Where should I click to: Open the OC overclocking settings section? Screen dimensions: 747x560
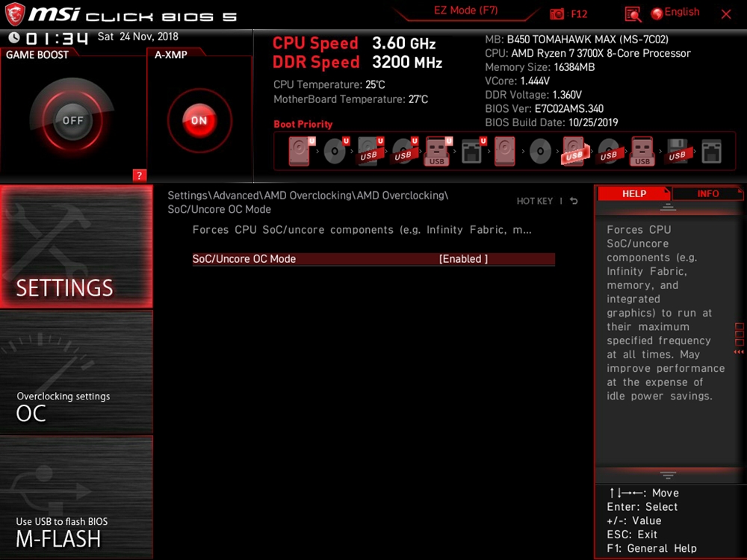[76, 373]
